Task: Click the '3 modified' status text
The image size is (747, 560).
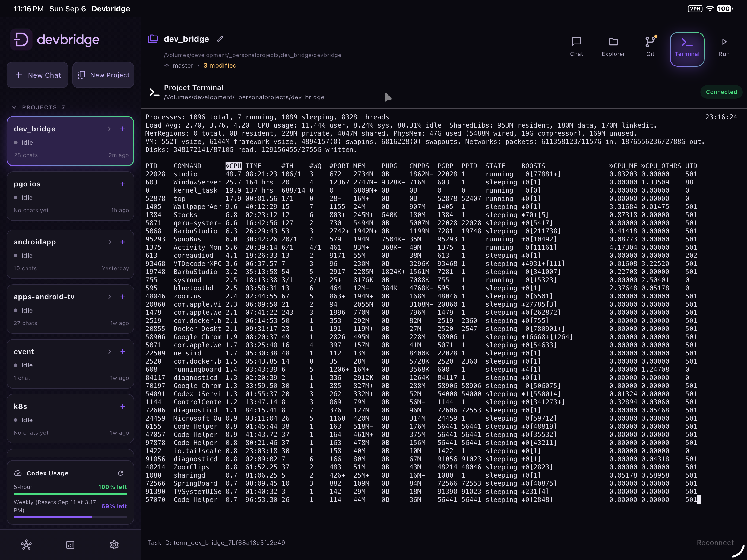Action: [x=220, y=65]
